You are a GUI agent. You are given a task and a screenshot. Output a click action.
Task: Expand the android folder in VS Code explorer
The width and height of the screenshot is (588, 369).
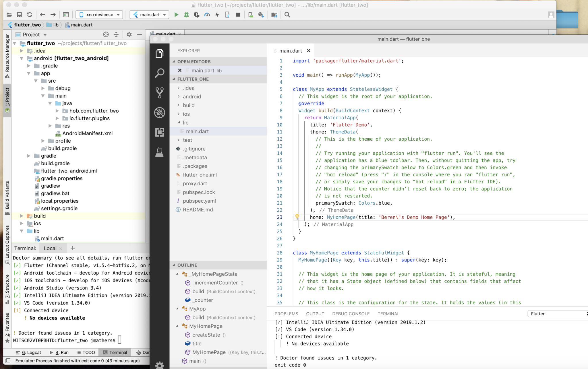point(192,97)
